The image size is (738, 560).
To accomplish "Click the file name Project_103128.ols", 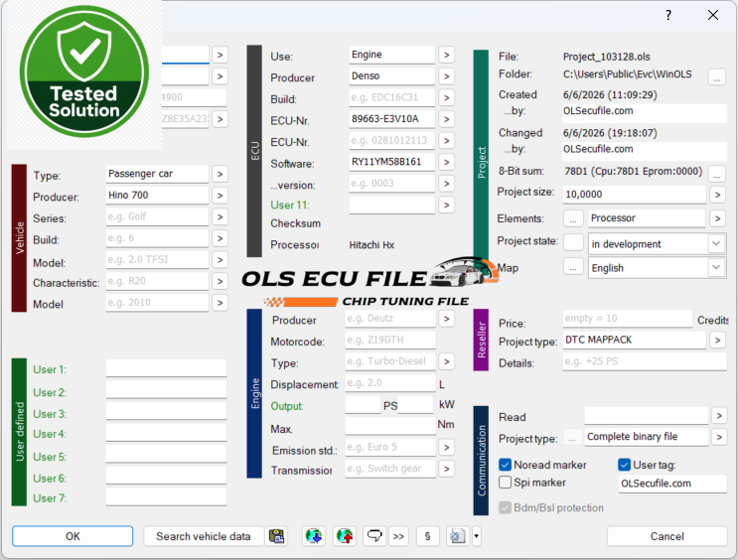I will pos(606,57).
